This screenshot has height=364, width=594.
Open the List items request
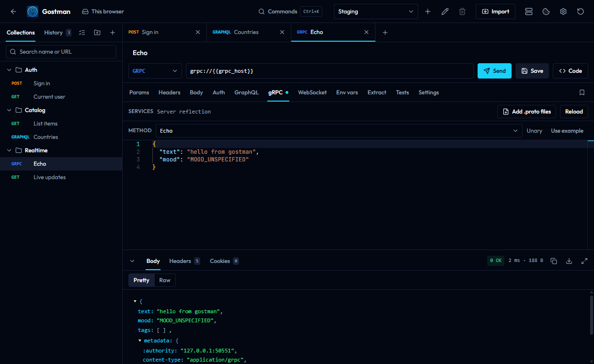(x=61, y=124)
